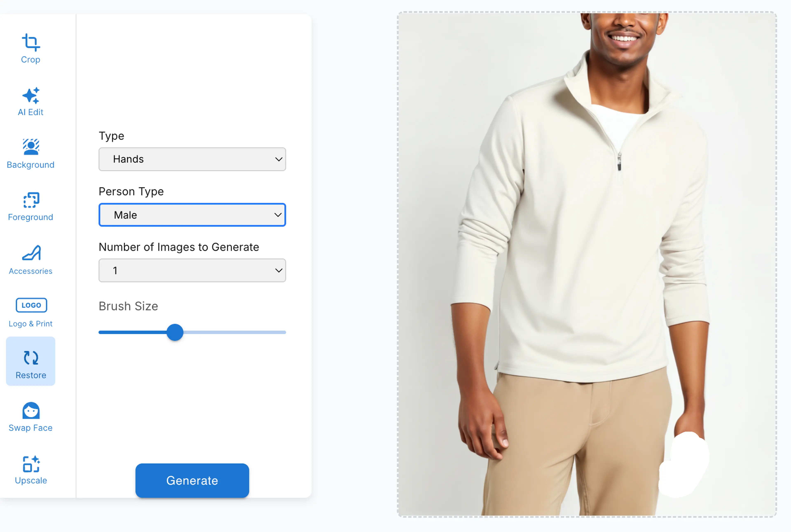Choose the Background tool icon
Screen dimensions: 791x532
[x=31, y=147]
